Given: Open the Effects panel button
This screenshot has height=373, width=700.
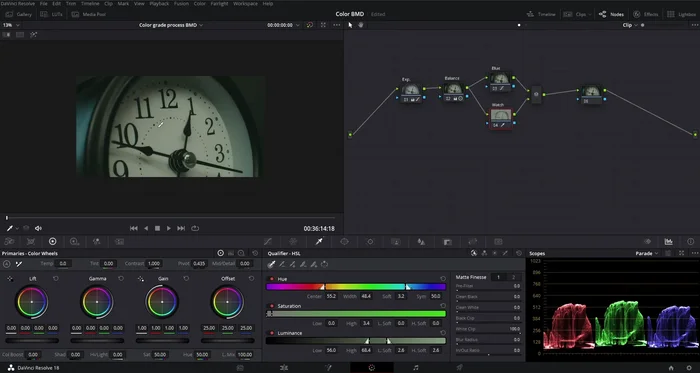Looking at the screenshot, I should (646, 14).
